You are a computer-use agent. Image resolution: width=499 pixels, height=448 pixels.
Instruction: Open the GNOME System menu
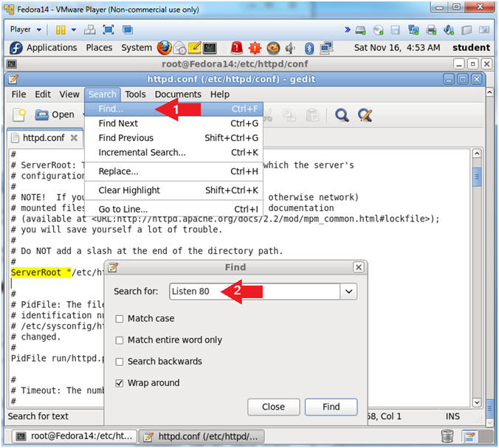point(137,48)
